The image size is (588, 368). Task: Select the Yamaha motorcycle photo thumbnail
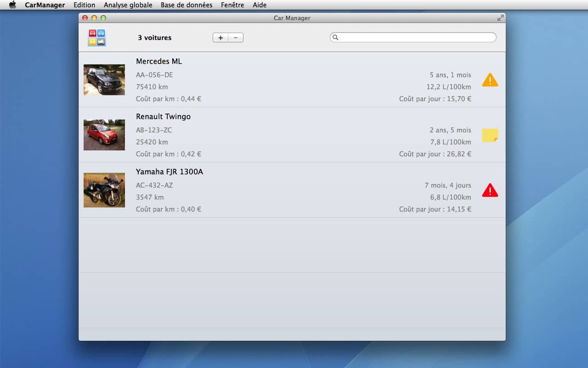[x=104, y=190]
